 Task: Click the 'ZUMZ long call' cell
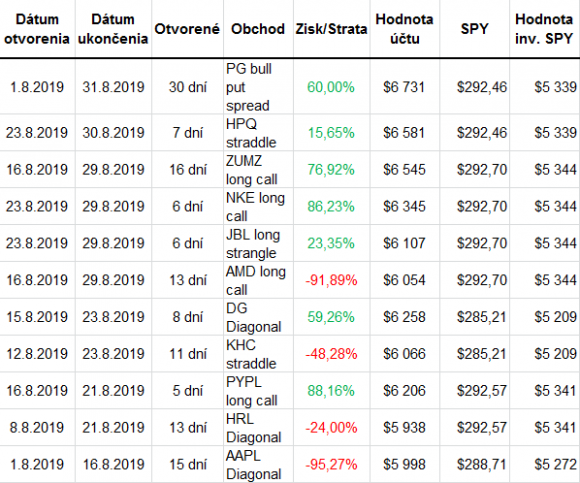click(x=258, y=169)
